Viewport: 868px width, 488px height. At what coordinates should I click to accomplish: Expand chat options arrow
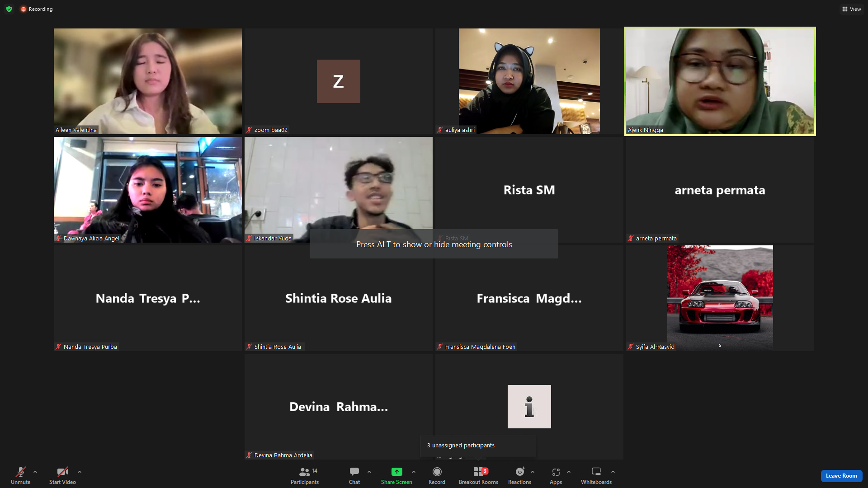click(x=369, y=472)
